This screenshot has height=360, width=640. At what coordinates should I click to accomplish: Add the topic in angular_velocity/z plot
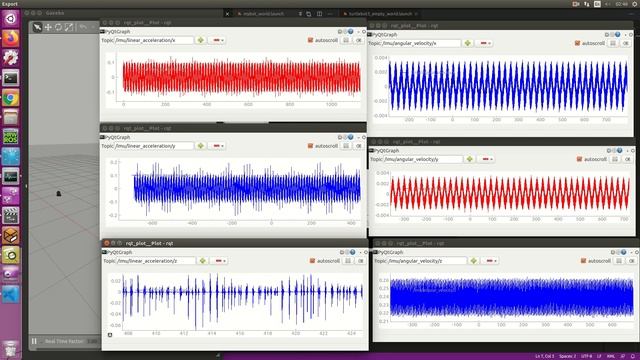[x=473, y=260]
